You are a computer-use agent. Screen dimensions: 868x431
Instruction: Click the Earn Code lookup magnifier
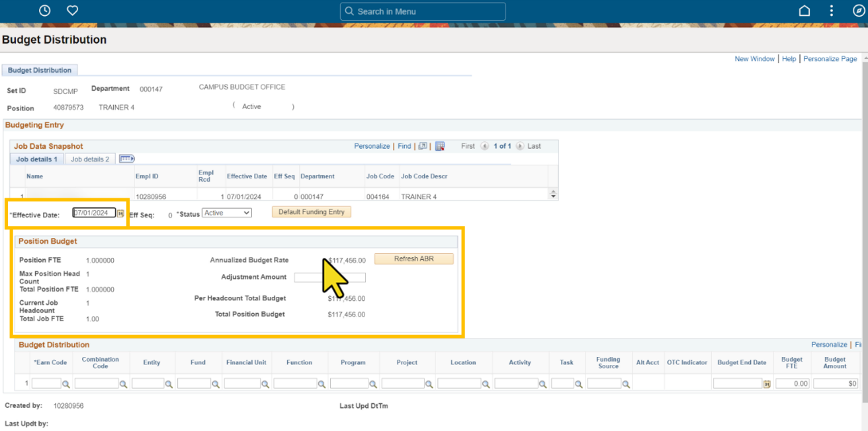(65, 383)
